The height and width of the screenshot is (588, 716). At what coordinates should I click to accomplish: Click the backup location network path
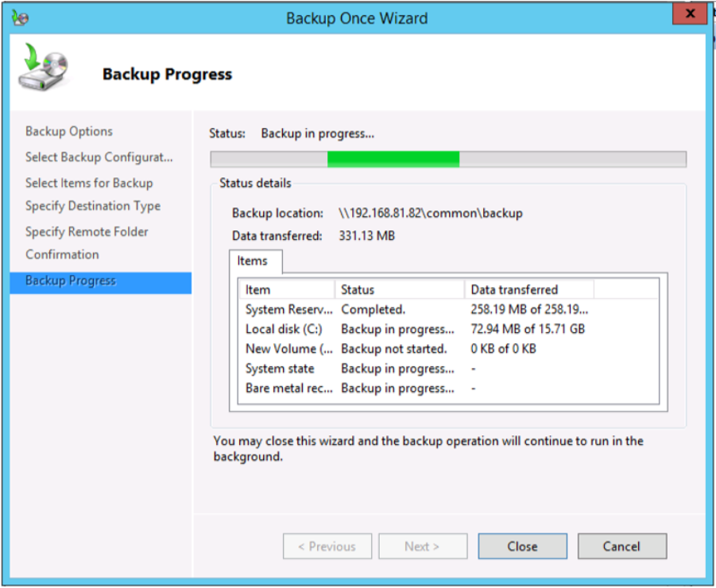pyautogui.click(x=432, y=214)
